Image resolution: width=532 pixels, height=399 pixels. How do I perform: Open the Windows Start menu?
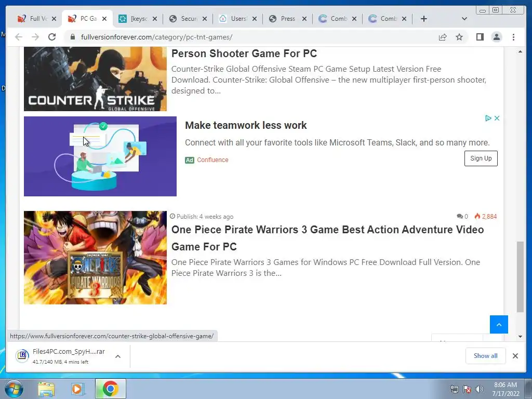(13, 389)
